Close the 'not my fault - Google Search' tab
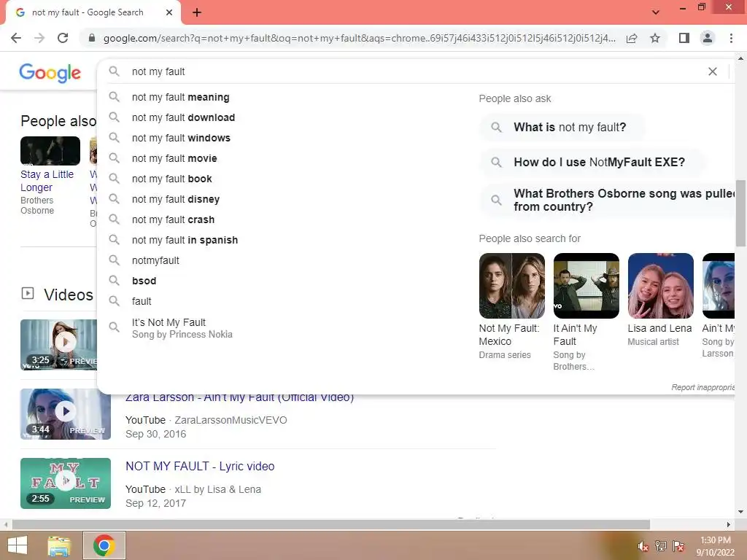Screen dimensions: 747x560 [x=169, y=12]
